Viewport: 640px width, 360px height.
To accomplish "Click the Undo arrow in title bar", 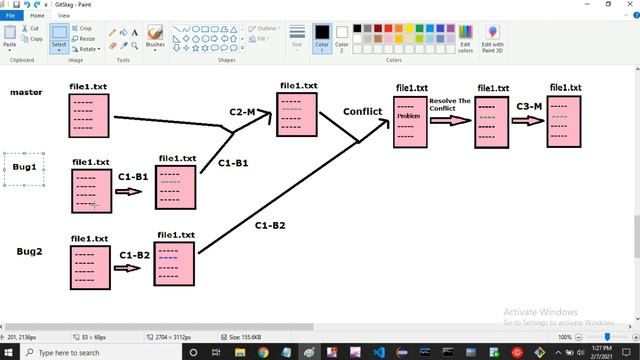I will [27, 4].
